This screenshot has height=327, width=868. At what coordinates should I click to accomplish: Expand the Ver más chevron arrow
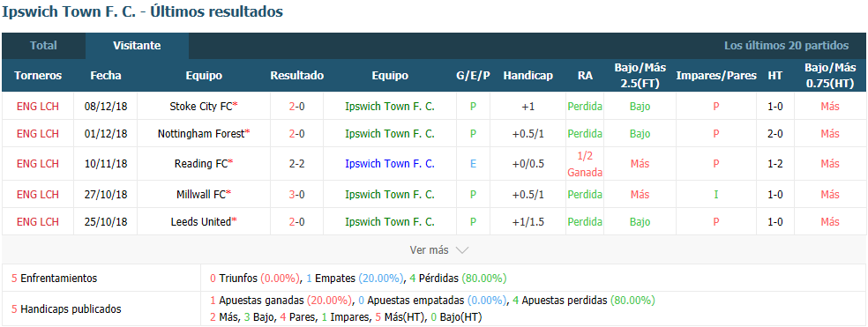pyautogui.click(x=461, y=250)
